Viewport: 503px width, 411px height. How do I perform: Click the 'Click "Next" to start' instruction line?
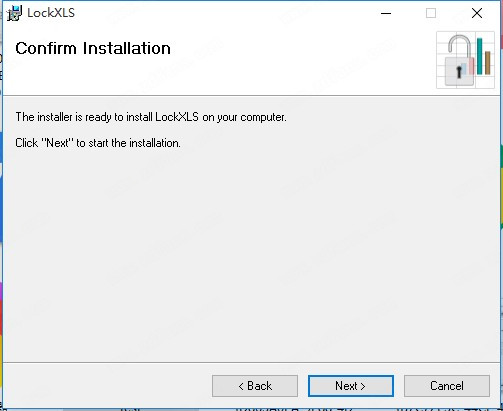(98, 143)
